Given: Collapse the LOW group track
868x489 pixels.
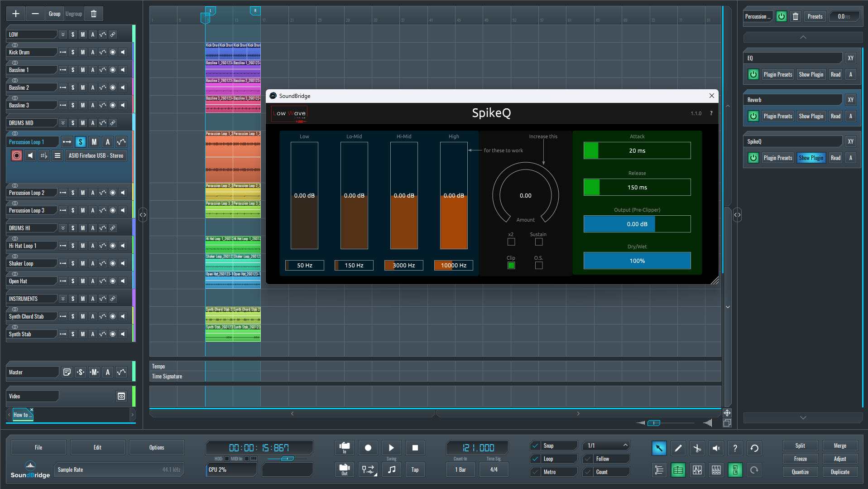Looking at the screenshot, I should (x=63, y=34).
